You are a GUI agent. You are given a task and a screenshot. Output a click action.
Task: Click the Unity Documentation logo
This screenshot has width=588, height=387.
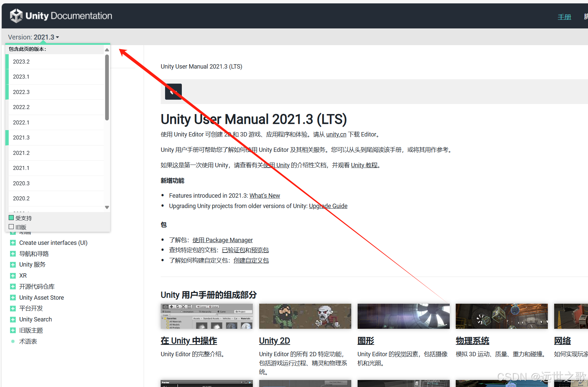coord(61,16)
